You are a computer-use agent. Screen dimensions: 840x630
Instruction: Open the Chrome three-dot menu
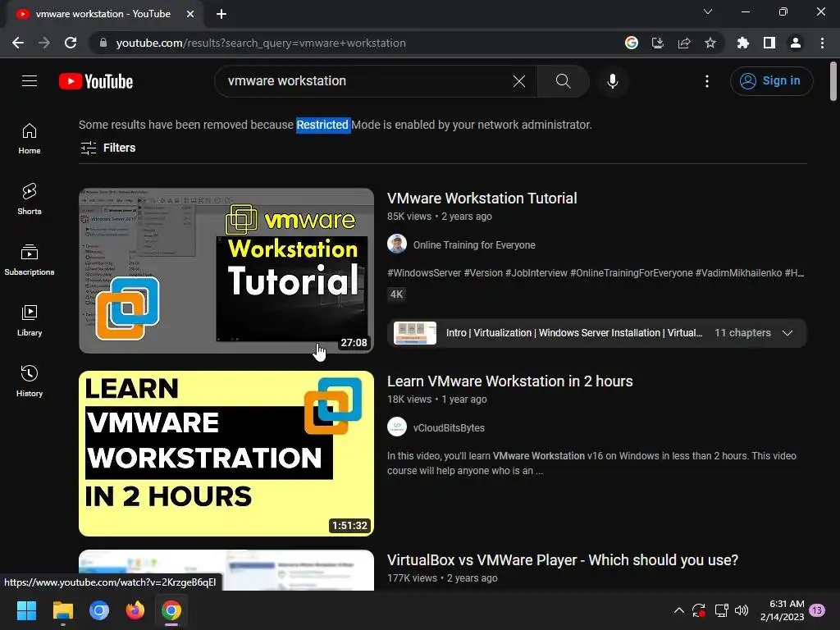(x=822, y=43)
